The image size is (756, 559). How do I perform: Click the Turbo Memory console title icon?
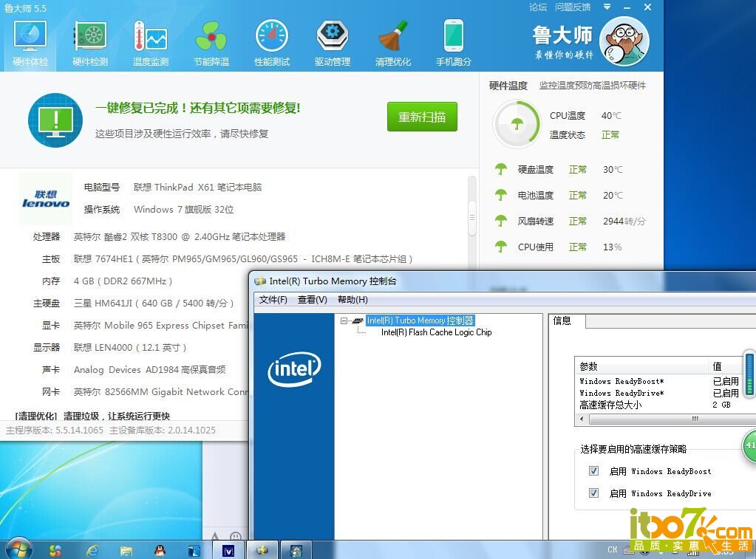(260, 281)
